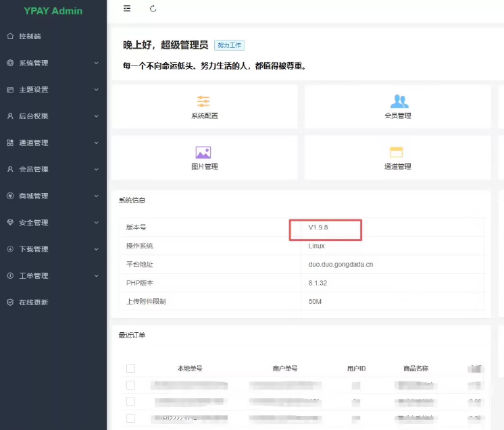The height and width of the screenshot is (430, 504).
Task: Expand sidebar 会员管理 submenu chevron
Action: (x=97, y=169)
